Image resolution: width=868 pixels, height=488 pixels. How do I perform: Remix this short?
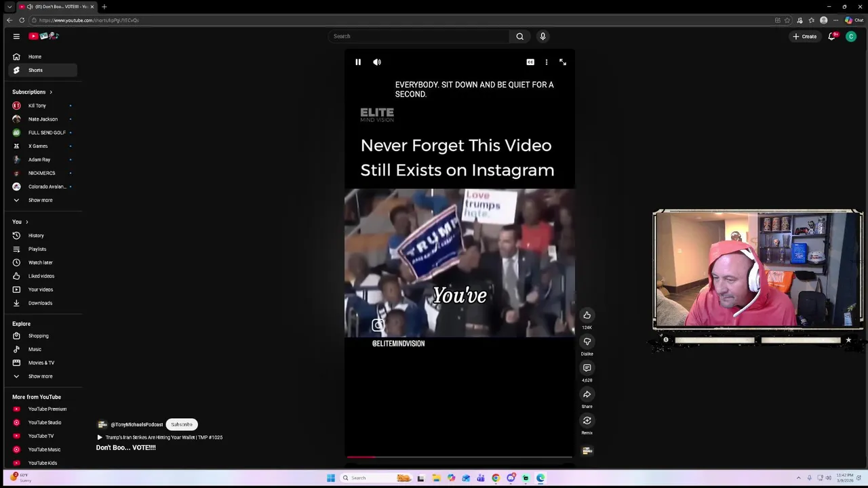(587, 421)
